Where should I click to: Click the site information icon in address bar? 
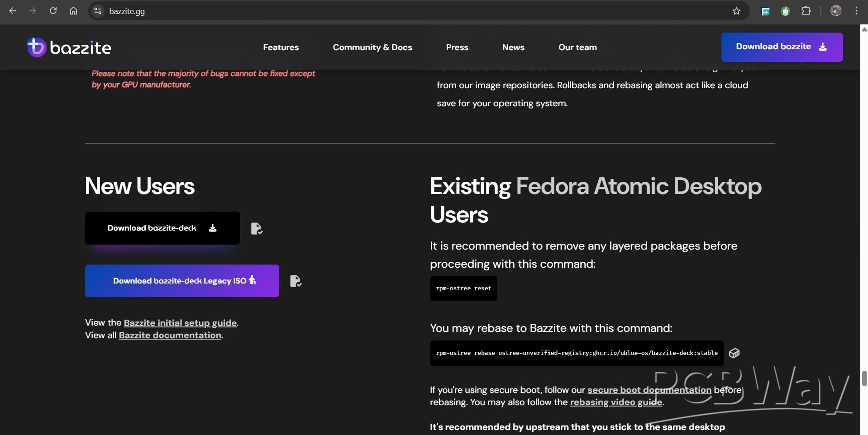pyautogui.click(x=98, y=11)
